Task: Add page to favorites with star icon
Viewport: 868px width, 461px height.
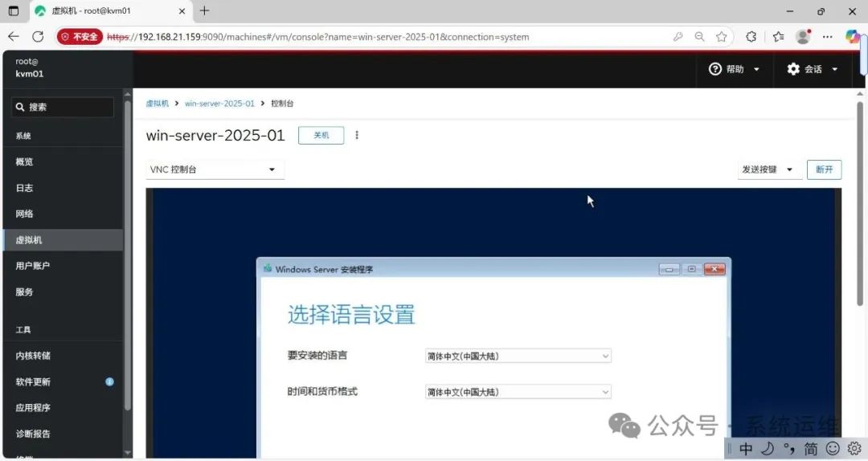Action: tap(721, 37)
